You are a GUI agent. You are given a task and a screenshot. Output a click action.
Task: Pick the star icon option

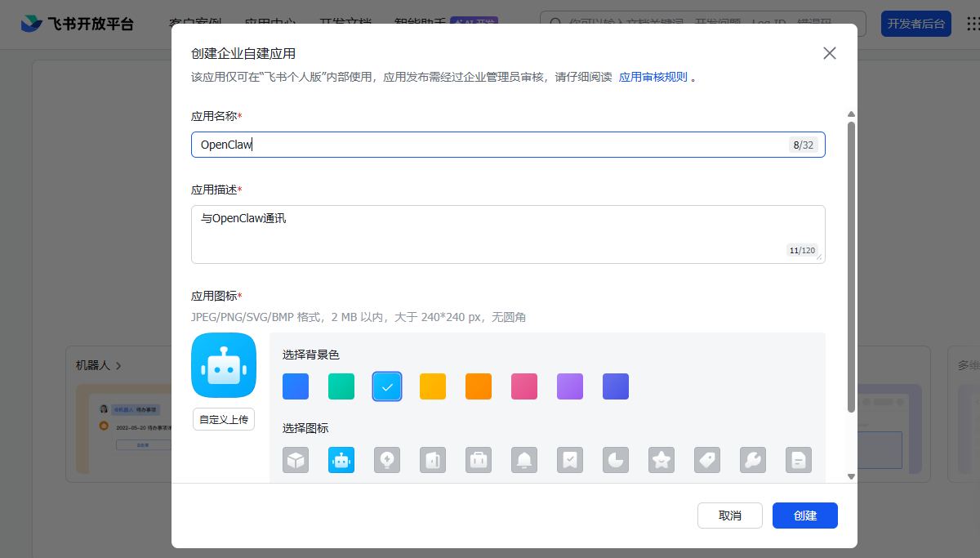click(x=661, y=460)
